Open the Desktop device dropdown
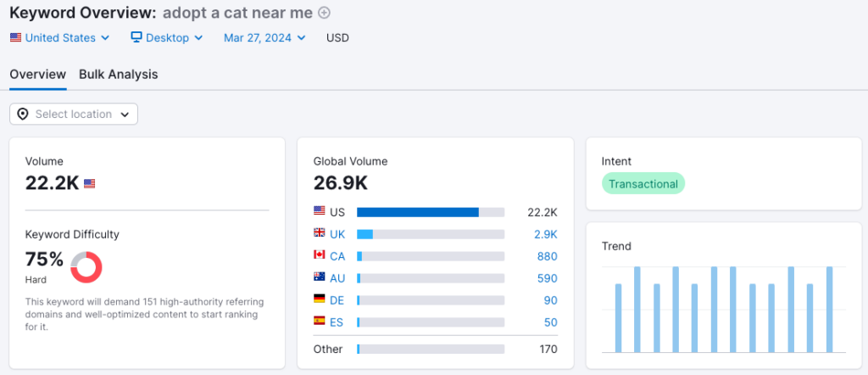Viewport: 868px width, 375px height. click(167, 38)
